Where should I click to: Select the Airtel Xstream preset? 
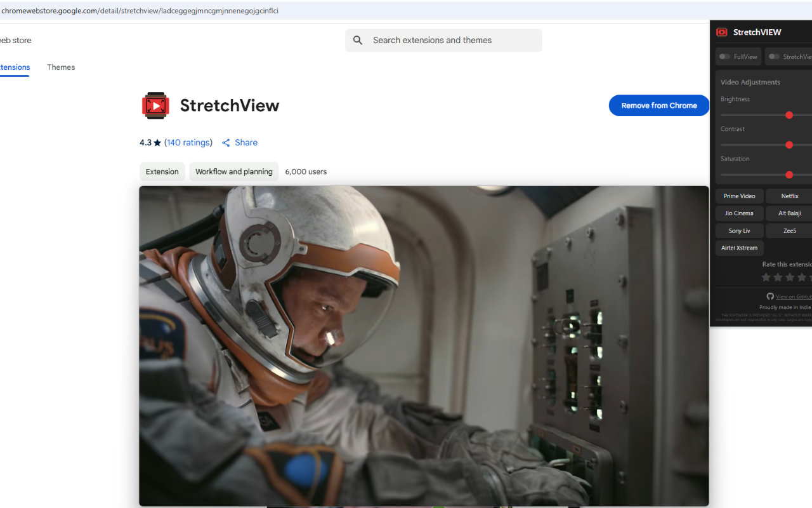coord(739,248)
